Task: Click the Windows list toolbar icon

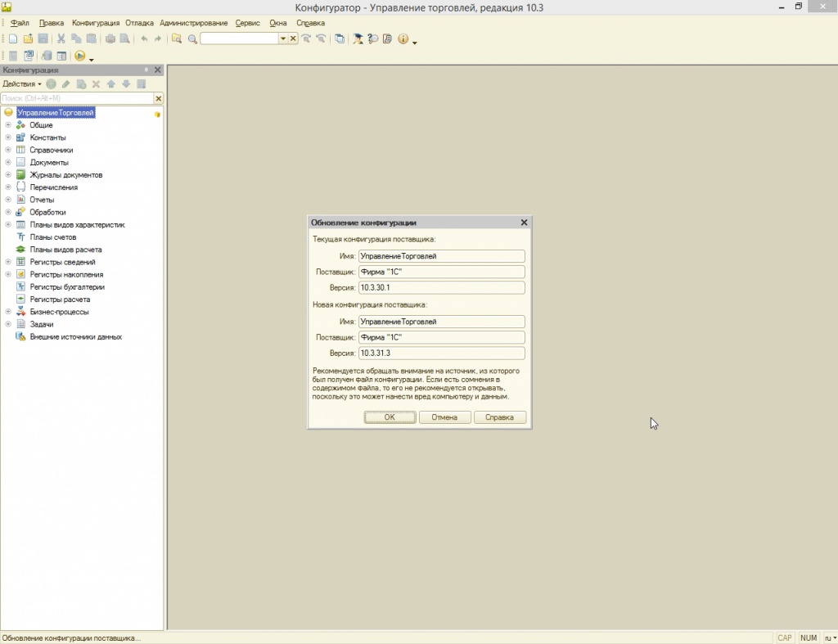Action: (340, 39)
